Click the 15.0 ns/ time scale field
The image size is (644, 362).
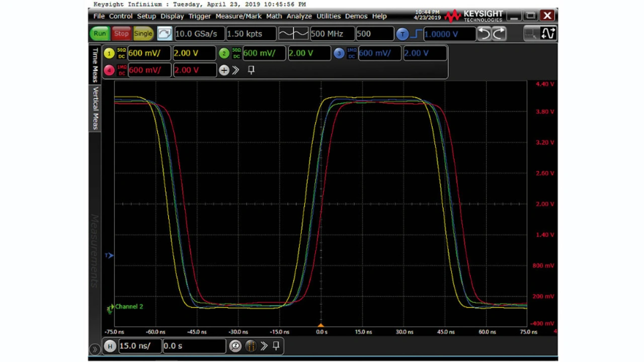139,346
